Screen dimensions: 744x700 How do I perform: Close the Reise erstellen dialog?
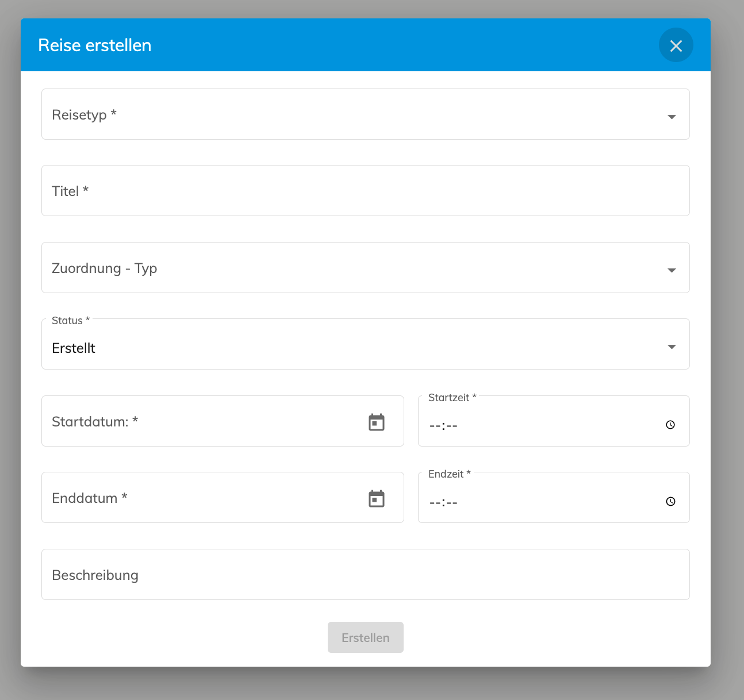(676, 45)
